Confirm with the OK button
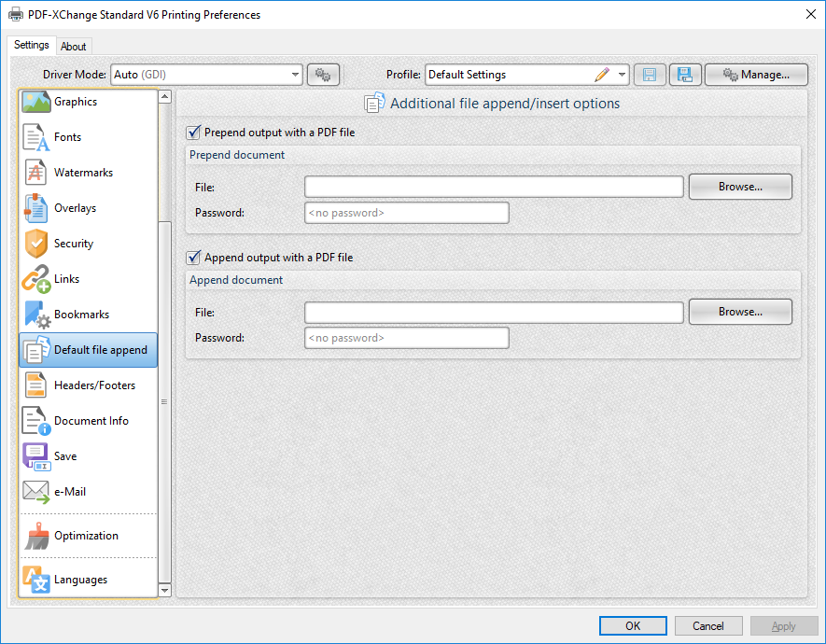Image resolution: width=826 pixels, height=644 pixels. click(633, 626)
